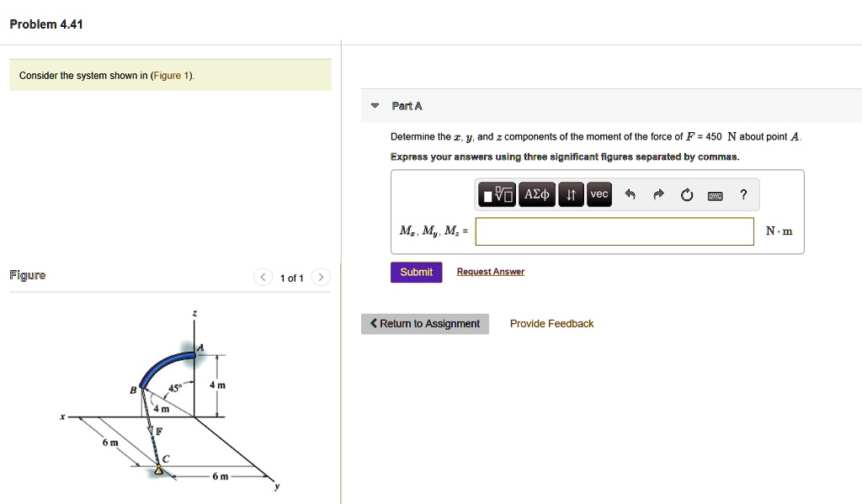Viewport: 862px width, 504px height.
Task: Reset the answer field with the reset icon
Action: [687, 194]
